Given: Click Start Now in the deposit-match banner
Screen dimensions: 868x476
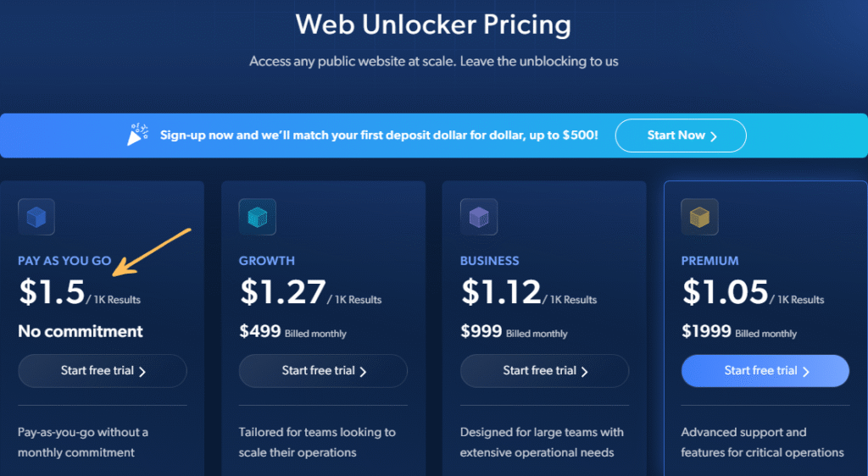Looking at the screenshot, I should pos(681,136).
